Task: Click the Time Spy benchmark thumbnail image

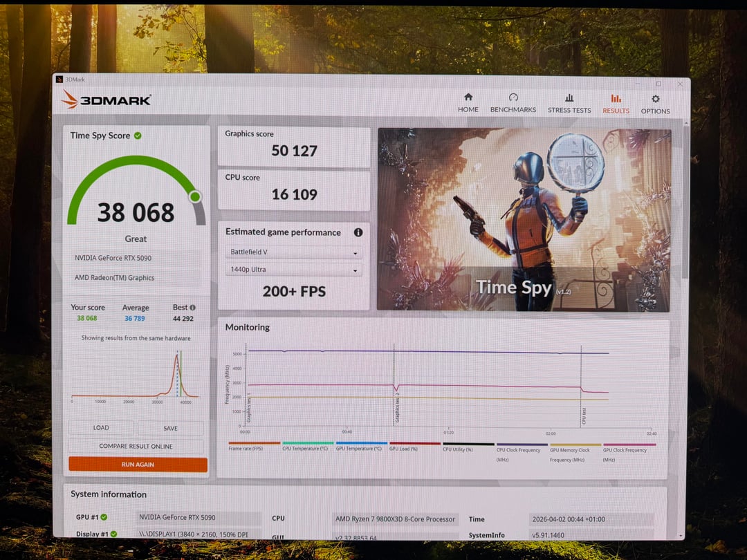Action: point(524,219)
